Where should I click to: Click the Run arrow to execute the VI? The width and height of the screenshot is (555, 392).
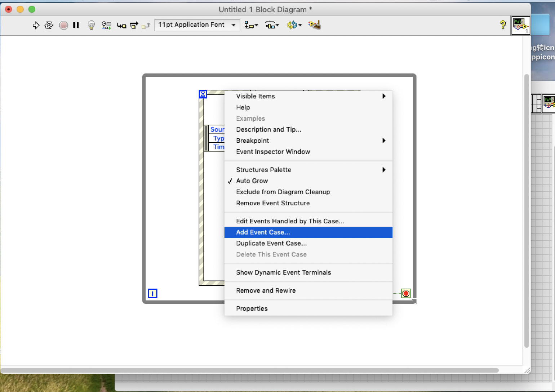point(36,25)
